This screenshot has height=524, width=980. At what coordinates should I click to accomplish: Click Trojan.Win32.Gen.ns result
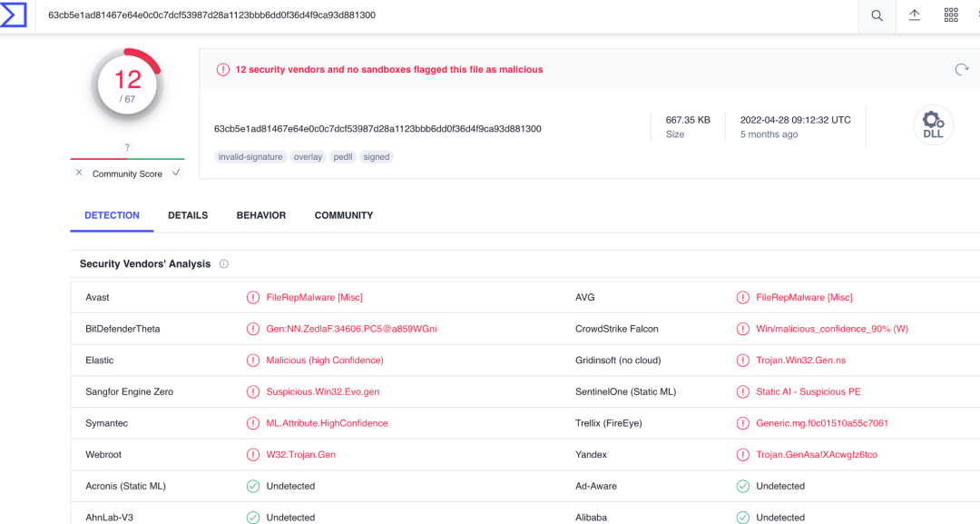coord(800,361)
